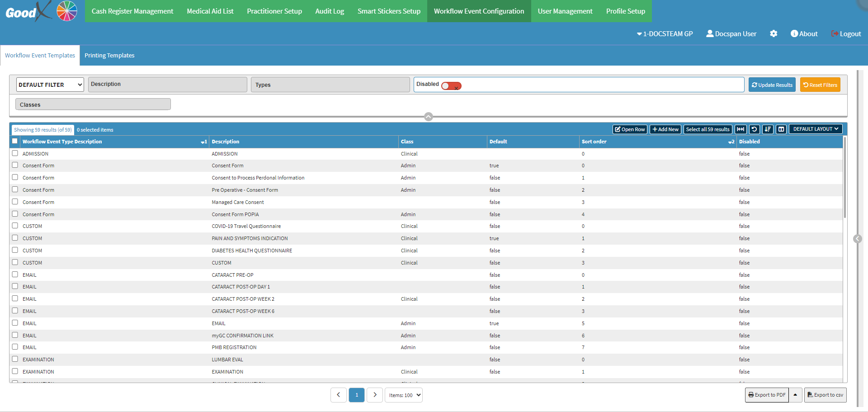The image size is (868, 412).
Task: Click the auto-fit column width icon
Action: 741,129
